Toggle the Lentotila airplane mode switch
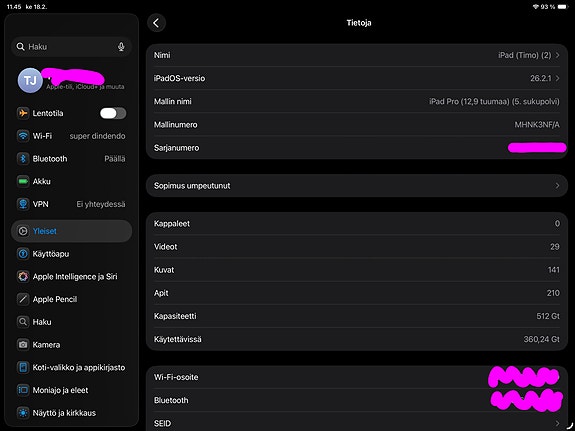 [x=113, y=113]
